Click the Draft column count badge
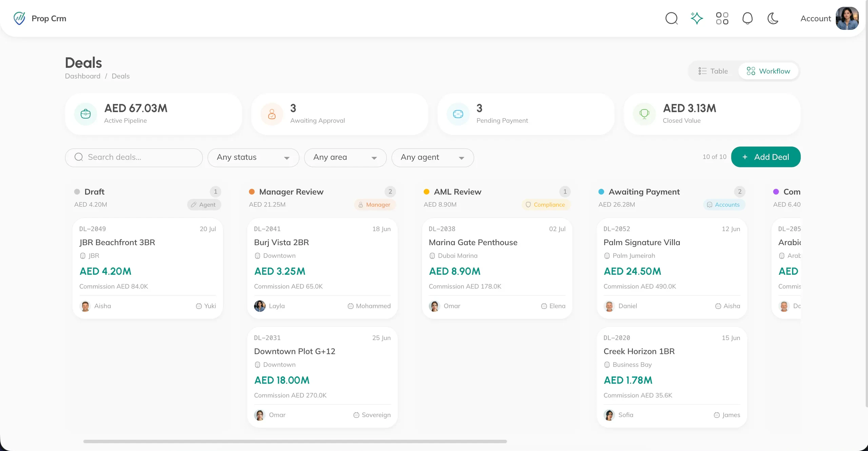This screenshot has height=451, width=868. [215, 192]
